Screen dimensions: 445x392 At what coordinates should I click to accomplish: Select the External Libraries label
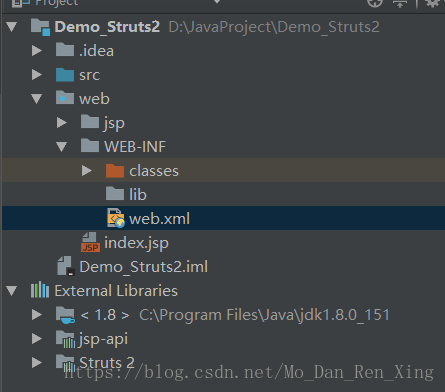116,291
